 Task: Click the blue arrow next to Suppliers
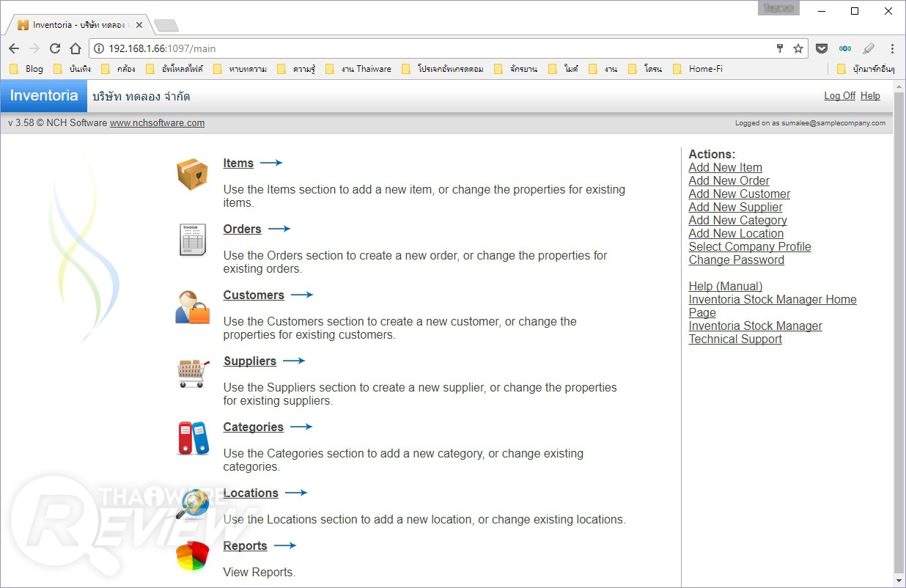tap(294, 361)
